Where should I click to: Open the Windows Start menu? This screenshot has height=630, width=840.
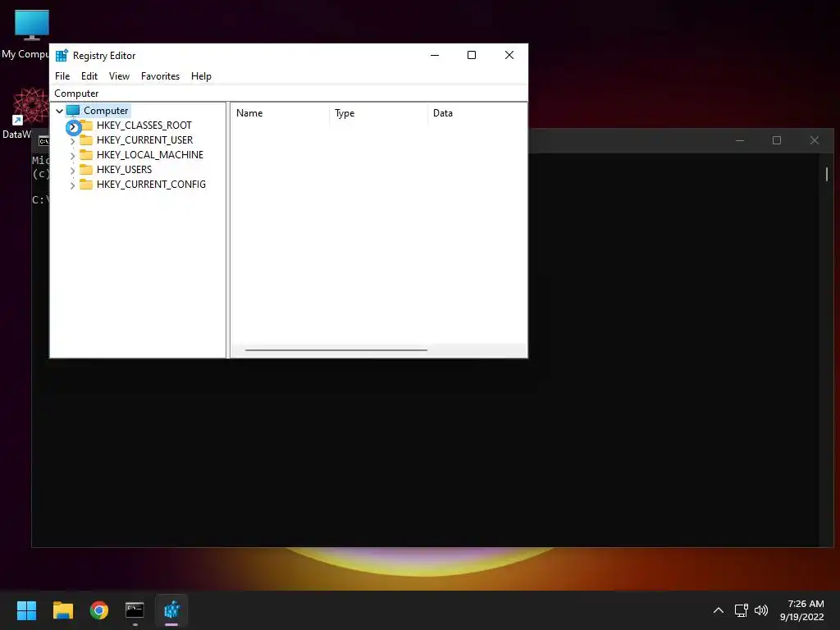coord(26,610)
